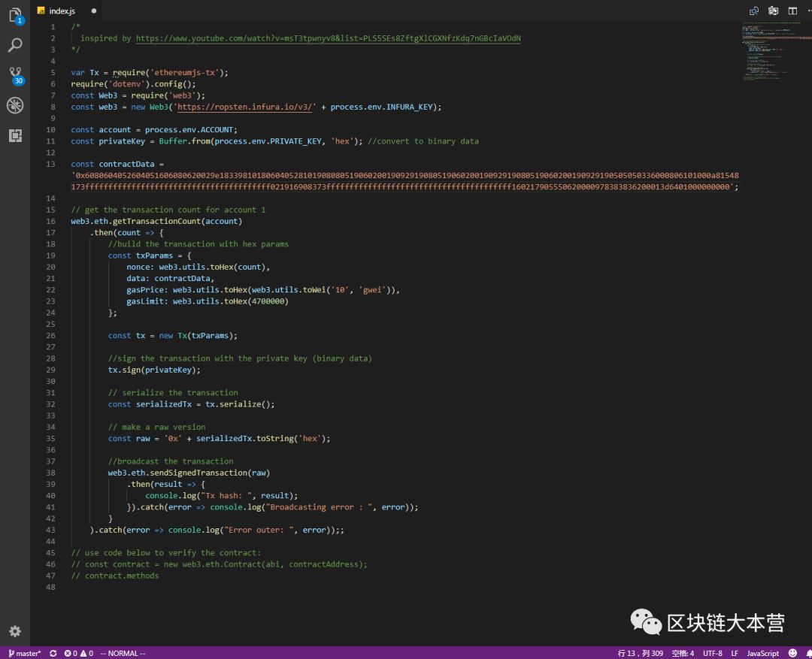Go to line via 行 13, 列 309 indicator
This screenshot has height=659, width=812.
point(640,653)
